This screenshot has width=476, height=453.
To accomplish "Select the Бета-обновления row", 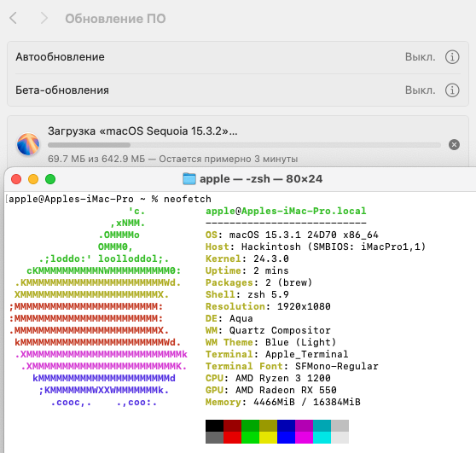I will coord(238,90).
